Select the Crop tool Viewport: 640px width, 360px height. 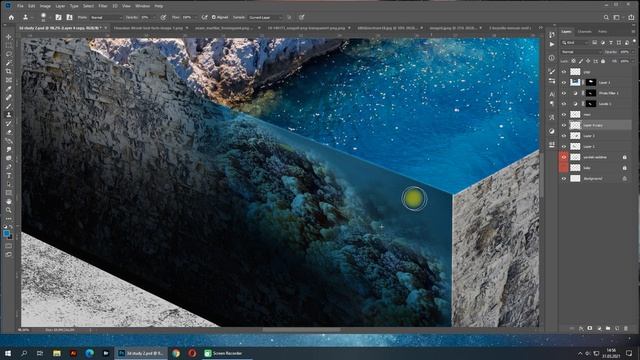coord(9,71)
